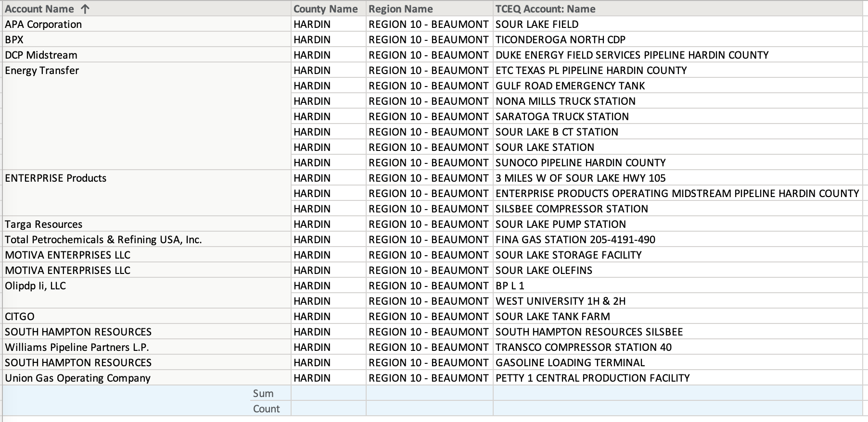Viewport: 868px width, 422px height.
Task: Select the Olipdp Ii, LLC account
Action: (35, 286)
